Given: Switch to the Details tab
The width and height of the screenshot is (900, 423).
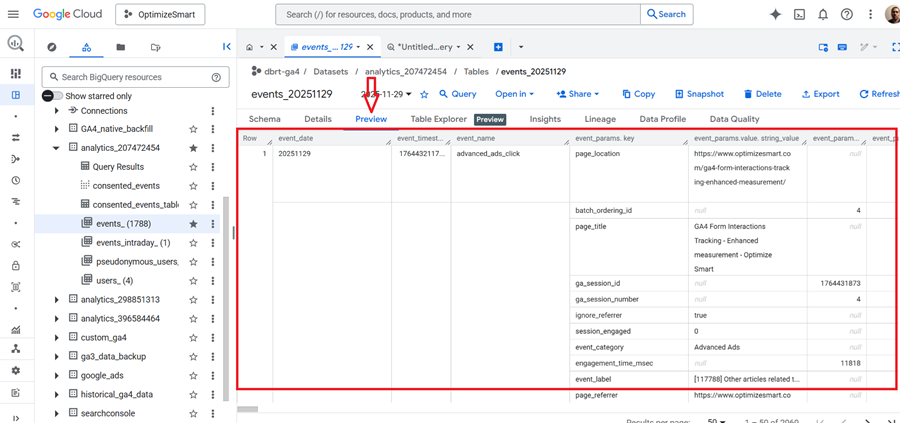Looking at the screenshot, I should coord(318,119).
